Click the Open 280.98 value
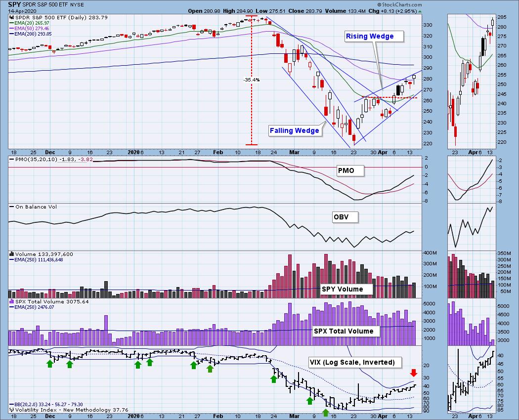 [x=204, y=11]
